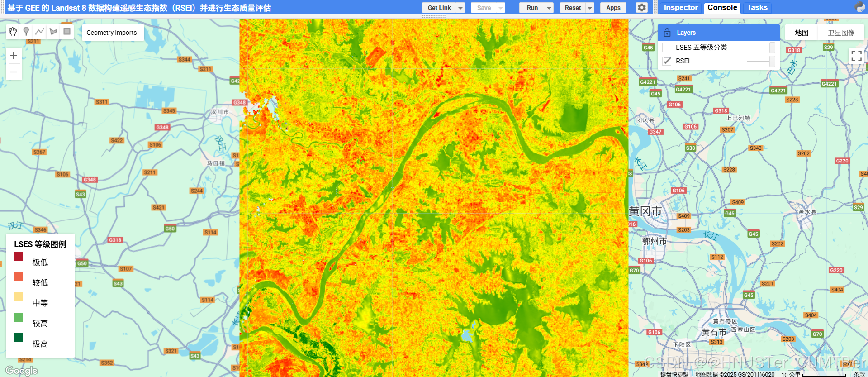Click the 极高 dark green legend swatch
This screenshot has height=377, width=868.
19,338
